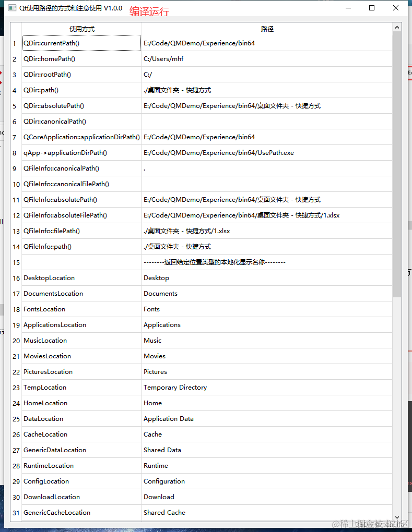Image resolution: width=412 pixels, height=532 pixels.
Task: Click row header number 1
Action: click(x=16, y=43)
